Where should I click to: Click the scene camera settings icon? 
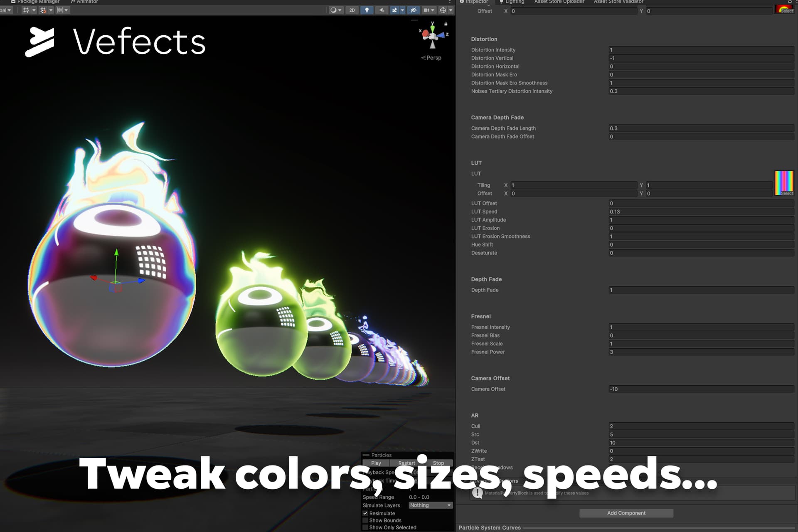[426, 10]
